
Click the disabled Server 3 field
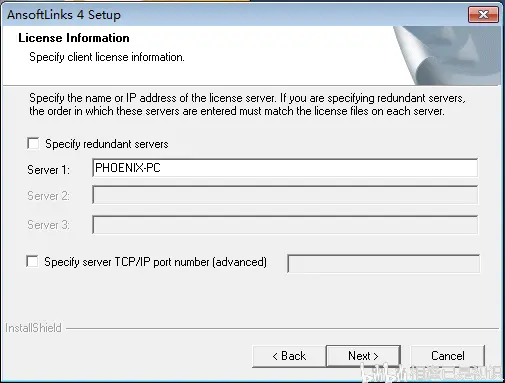pyautogui.click(x=285, y=225)
